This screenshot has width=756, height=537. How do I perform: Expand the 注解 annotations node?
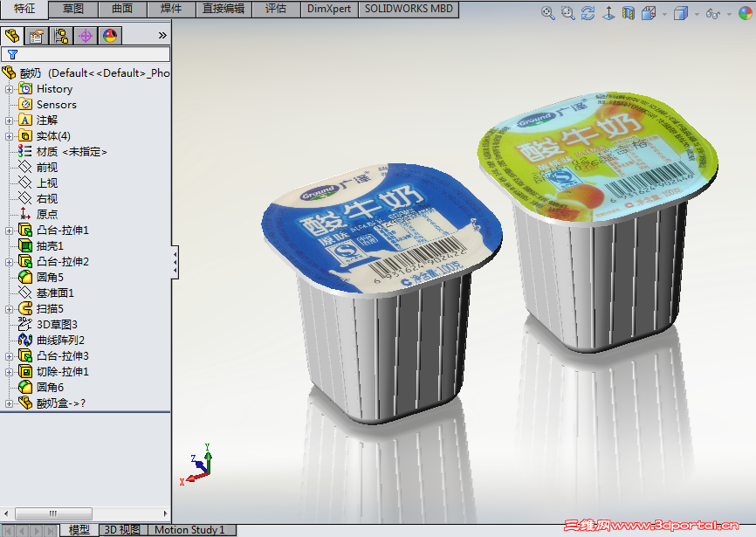pyautogui.click(x=9, y=120)
